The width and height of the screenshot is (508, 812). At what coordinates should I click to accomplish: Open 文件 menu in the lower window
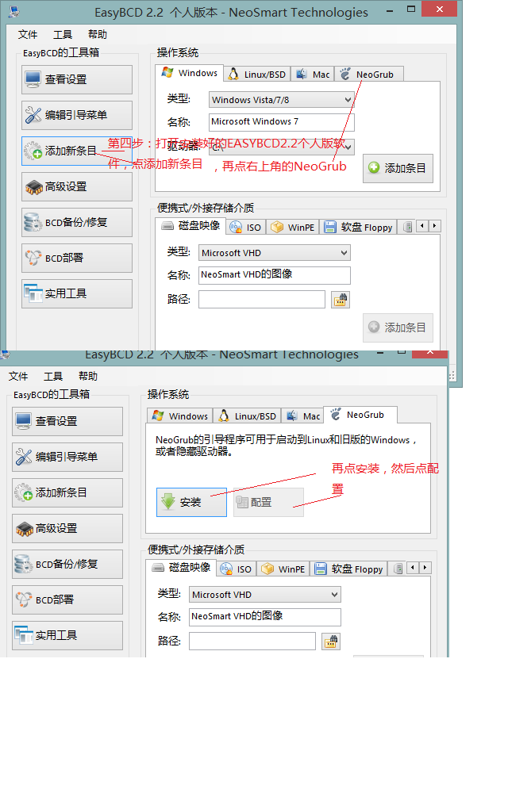18,376
